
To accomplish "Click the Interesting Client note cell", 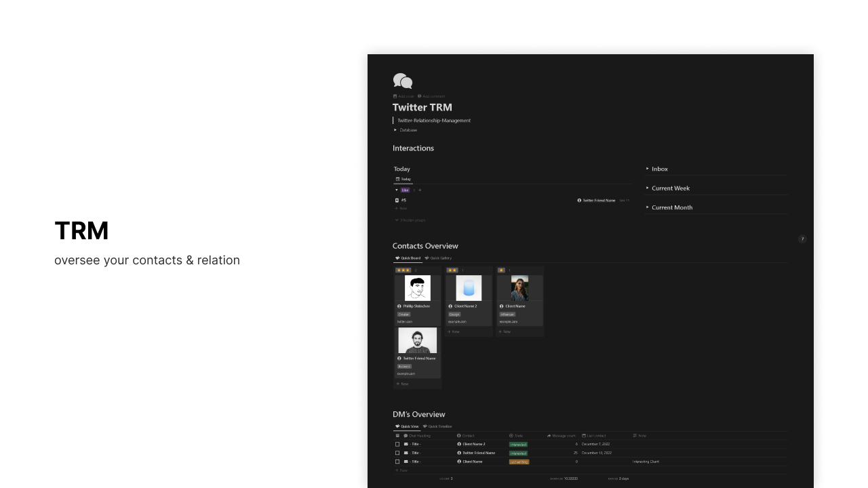I will point(646,462).
